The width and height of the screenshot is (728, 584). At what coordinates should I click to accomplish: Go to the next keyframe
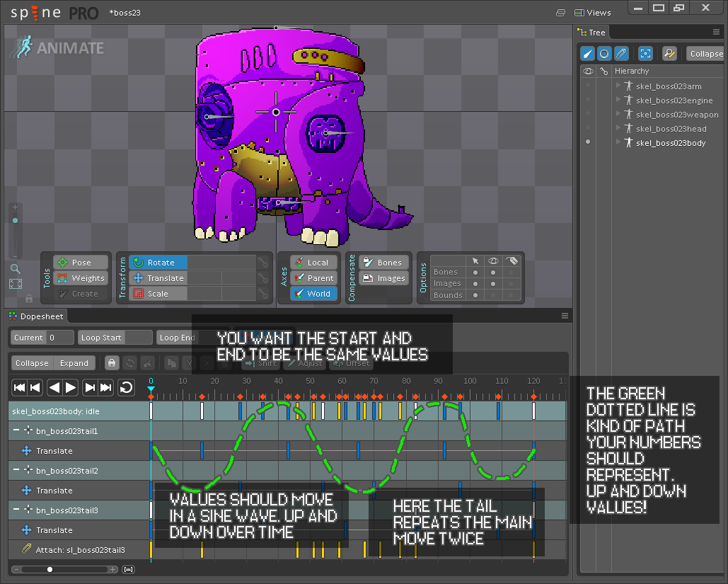(x=90, y=387)
